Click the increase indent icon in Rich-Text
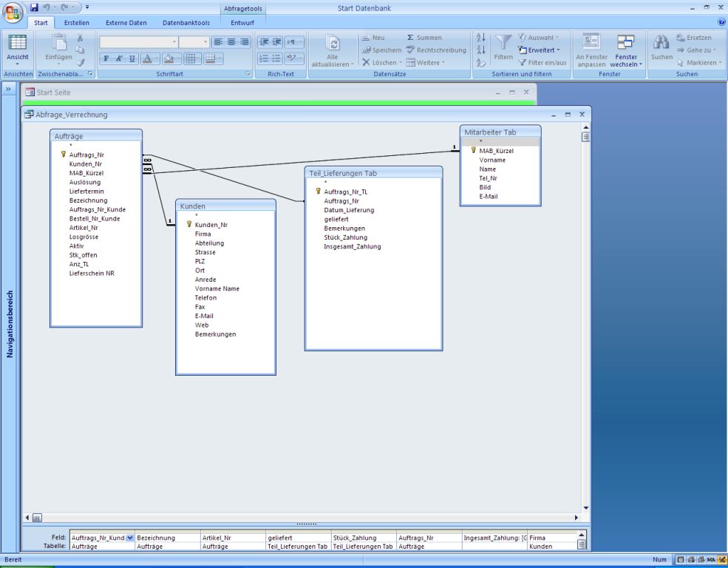This screenshot has height=568, width=728. pyautogui.click(x=276, y=42)
